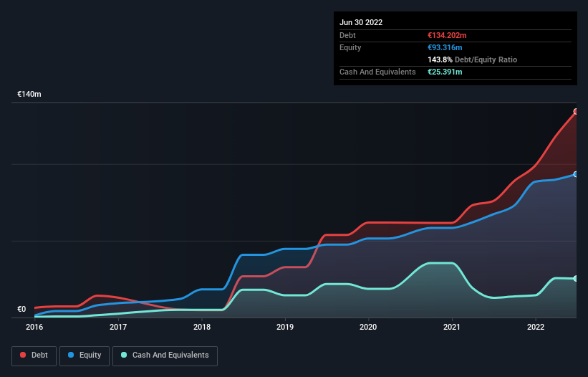Toggle Cash And Equivalents legend button
The width and height of the screenshot is (588, 377).
coord(165,355)
